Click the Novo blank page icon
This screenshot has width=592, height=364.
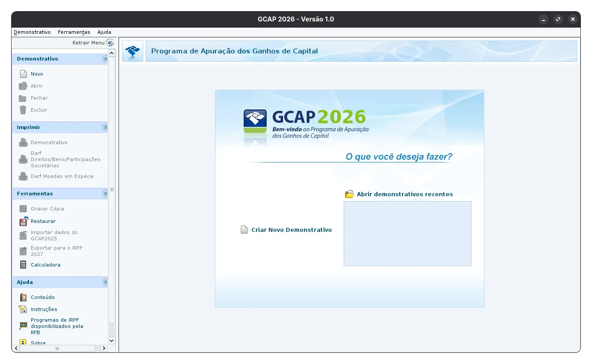tap(23, 74)
